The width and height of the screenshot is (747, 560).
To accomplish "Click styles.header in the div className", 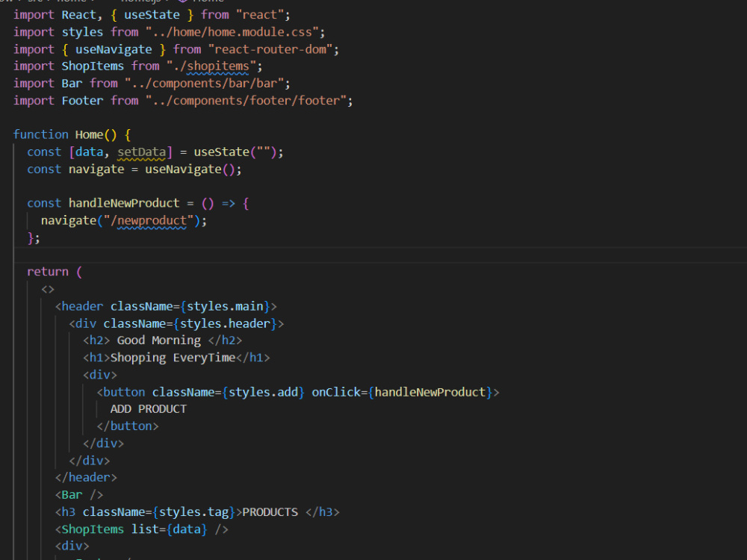I will coord(225,324).
